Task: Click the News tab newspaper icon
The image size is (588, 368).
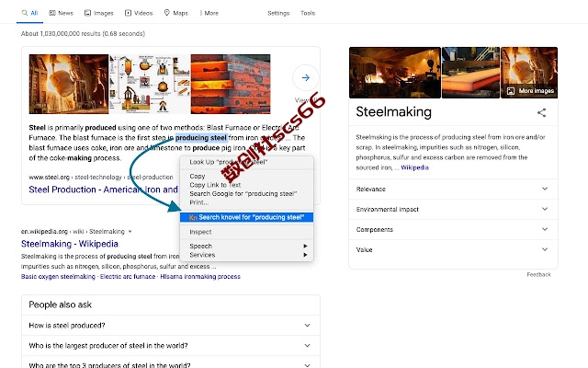Action: pyautogui.click(x=52, y=13)
